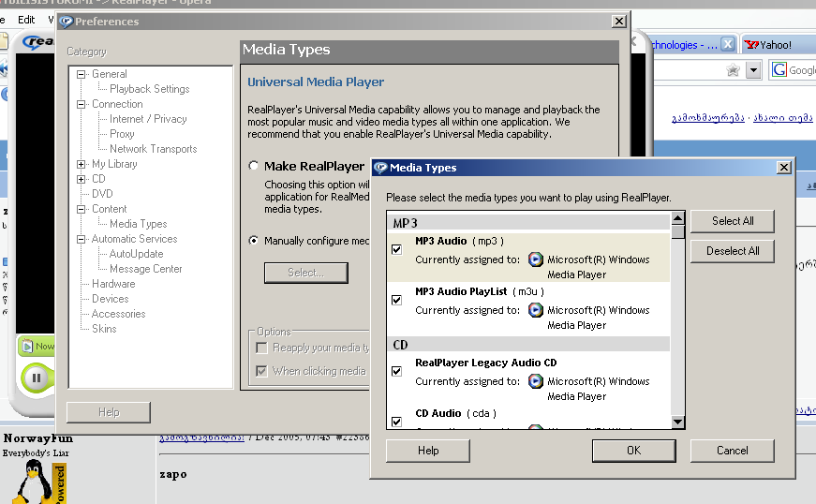Screen dimensions: 816x504
Task: Open the Hardware category
Action: pyautogui.click(x=113, y=284)
